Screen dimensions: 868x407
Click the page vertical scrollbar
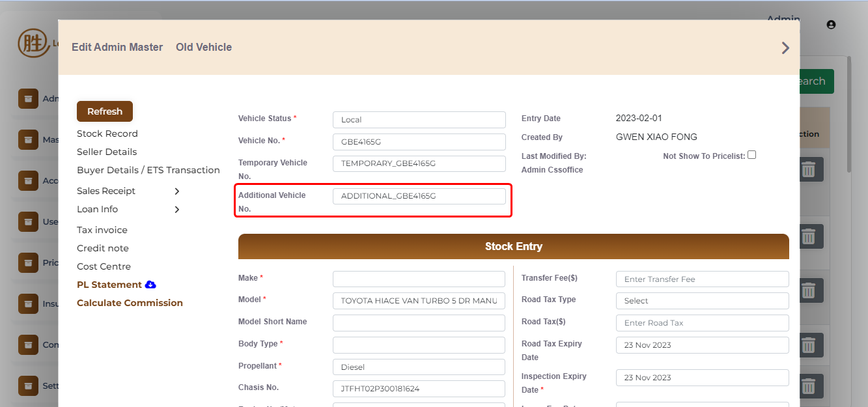(x=849, y=117)
